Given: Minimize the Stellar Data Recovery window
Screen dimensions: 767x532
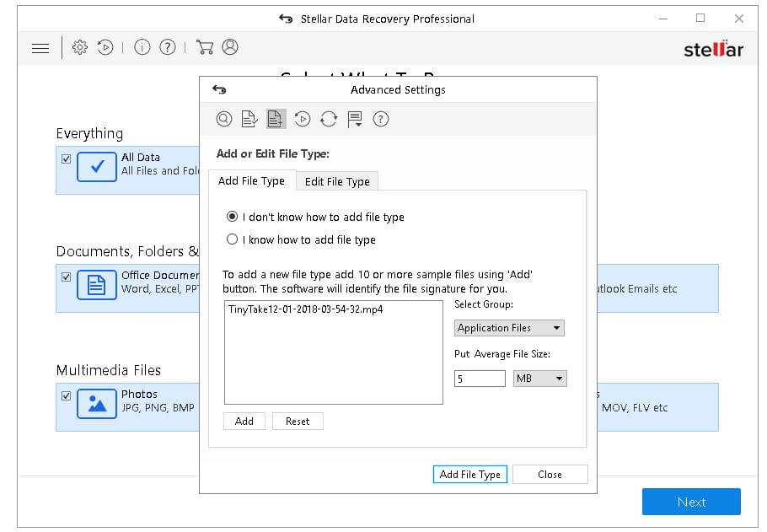Looking at the screenshot, I should [x=663, y=19].
